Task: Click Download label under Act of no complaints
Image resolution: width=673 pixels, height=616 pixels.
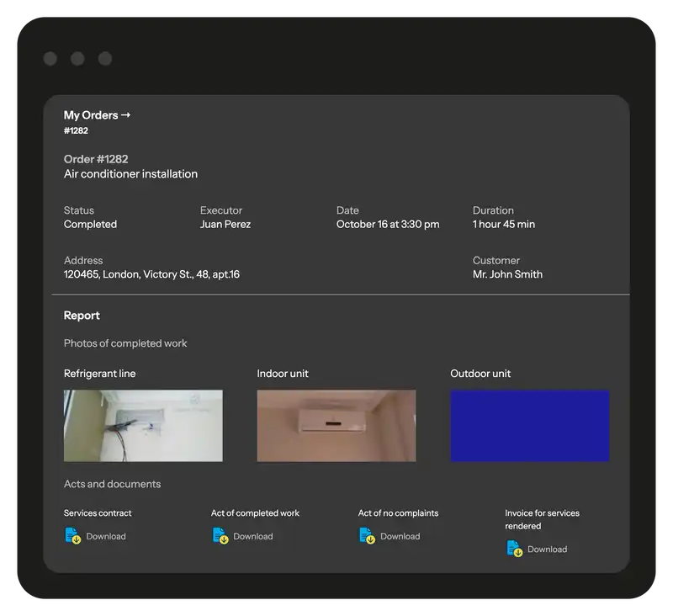Action: [x=400, y=537]
